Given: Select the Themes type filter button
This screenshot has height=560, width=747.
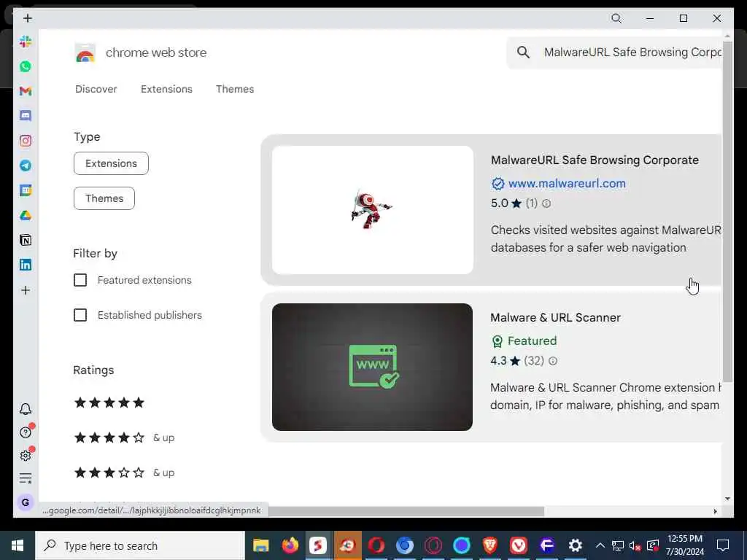Looking at the screenshot, I should tap(104, 198).
